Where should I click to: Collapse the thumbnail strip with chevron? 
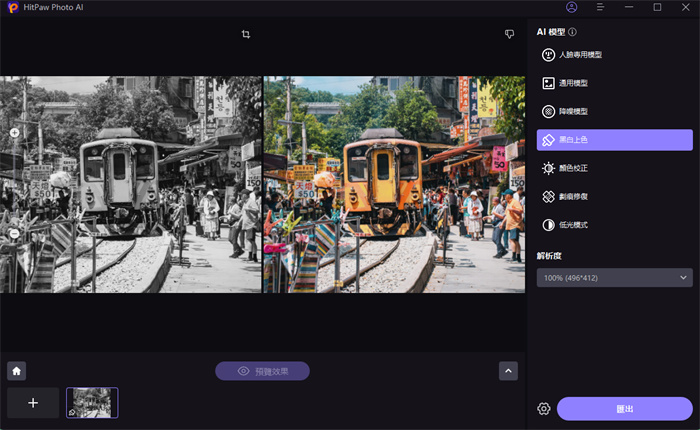pos(508,371)
